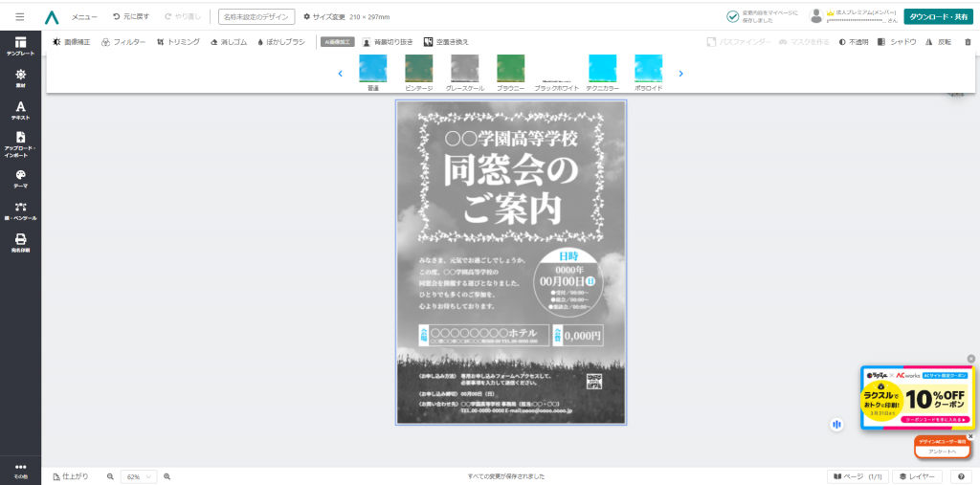
Task: Select 背景切り抜き background removal tool
Action: click(x=388, y=42)
